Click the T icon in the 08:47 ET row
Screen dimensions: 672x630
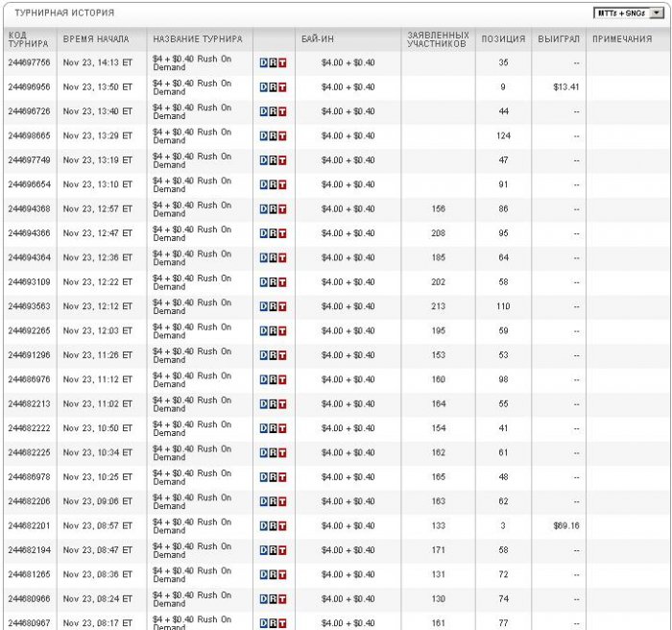click(x=282, y=550)
